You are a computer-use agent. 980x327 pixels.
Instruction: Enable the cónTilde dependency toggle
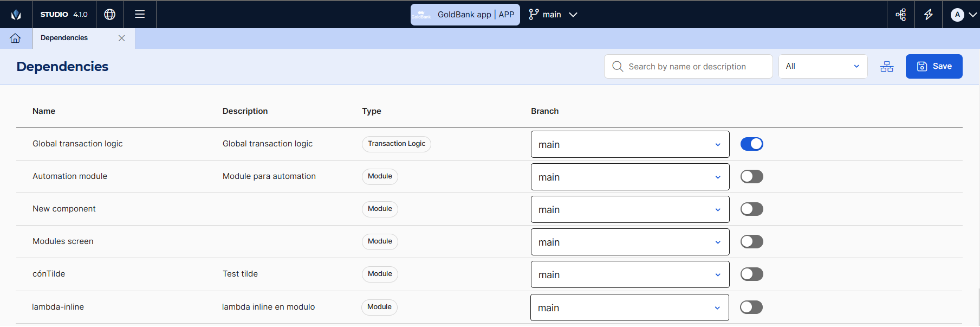tap(751, 274)
